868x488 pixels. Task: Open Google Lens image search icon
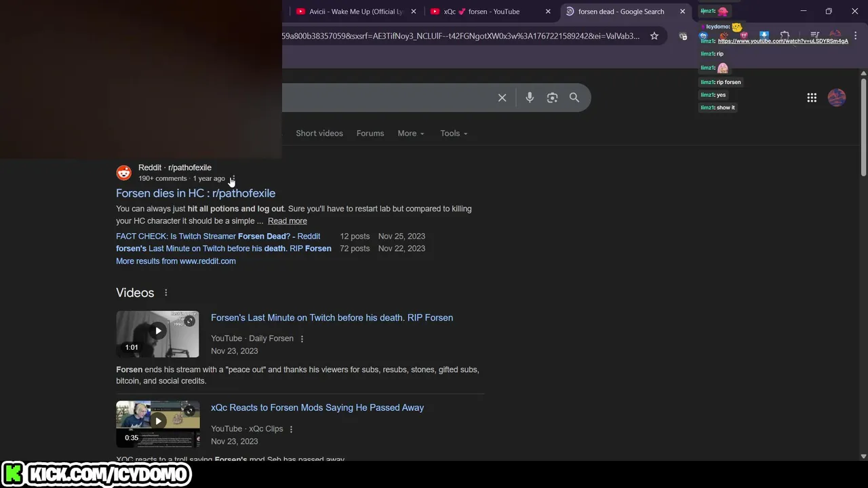552,98
